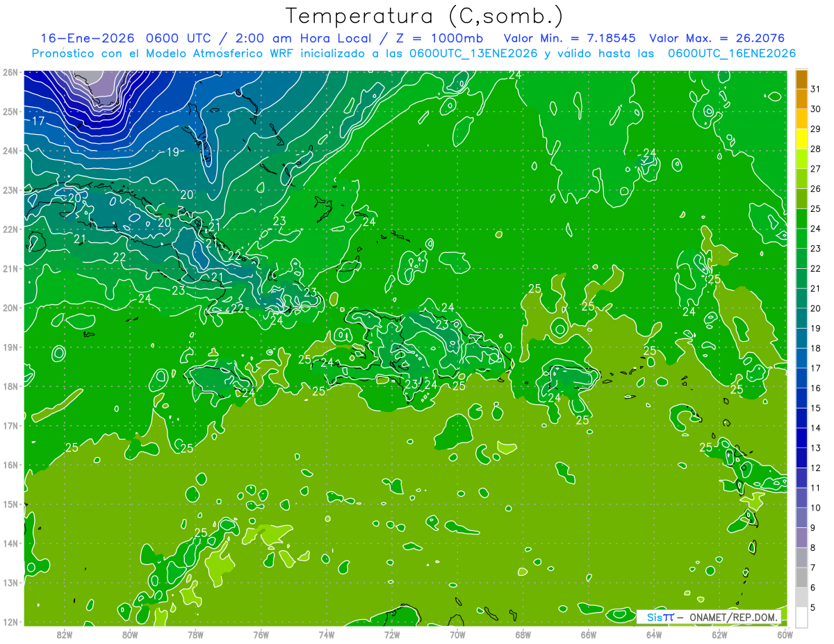This screenshot has width=834, height=644.
Task: Click the purple swatch between 8 and 9
Action: point(801,538)
